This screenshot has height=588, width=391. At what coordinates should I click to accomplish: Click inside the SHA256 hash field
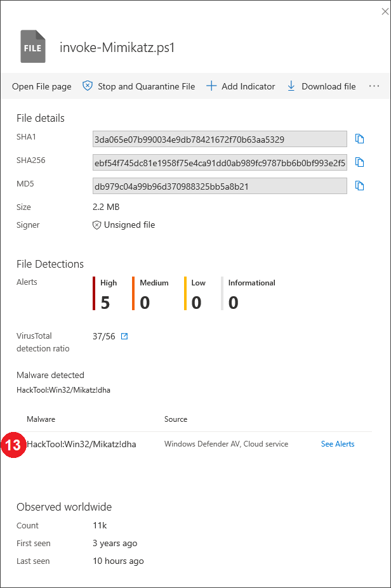[x=220, y=162]
